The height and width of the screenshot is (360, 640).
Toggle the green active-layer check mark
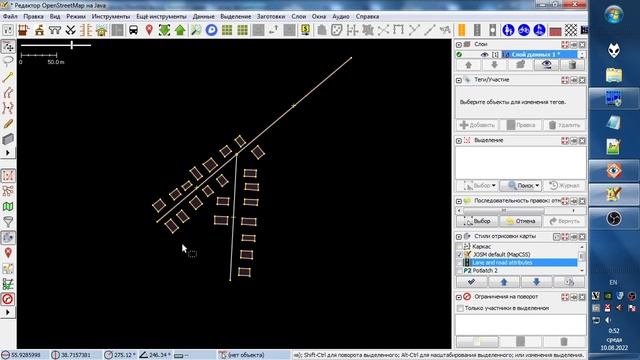point(459,54)
